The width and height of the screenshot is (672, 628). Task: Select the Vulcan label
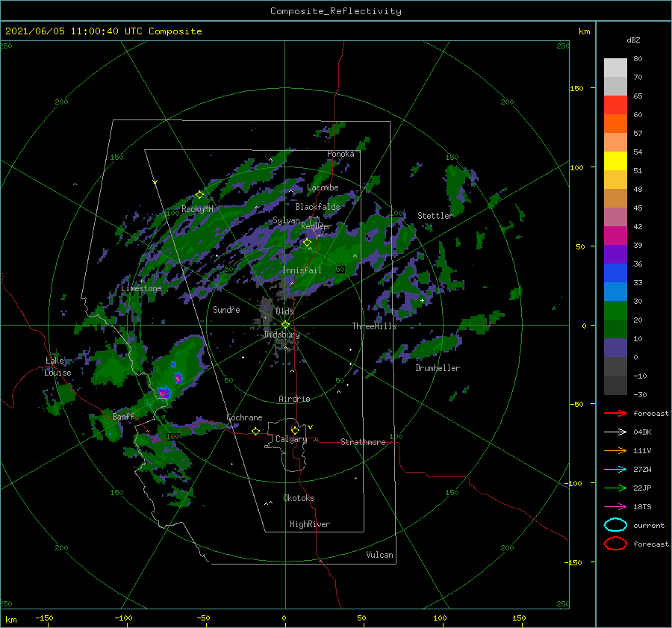379,555
